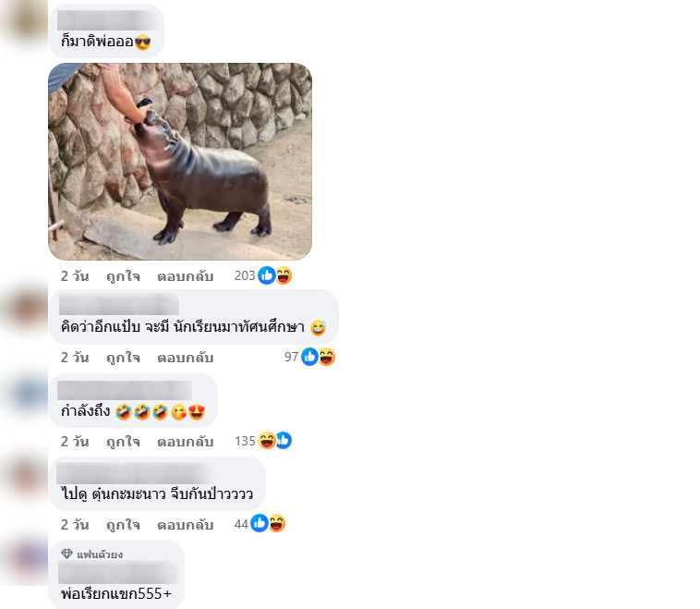Reply to the hippo photo comment via ตอบกลับ
The image size is (700, 609).
[x=186, y=276]
